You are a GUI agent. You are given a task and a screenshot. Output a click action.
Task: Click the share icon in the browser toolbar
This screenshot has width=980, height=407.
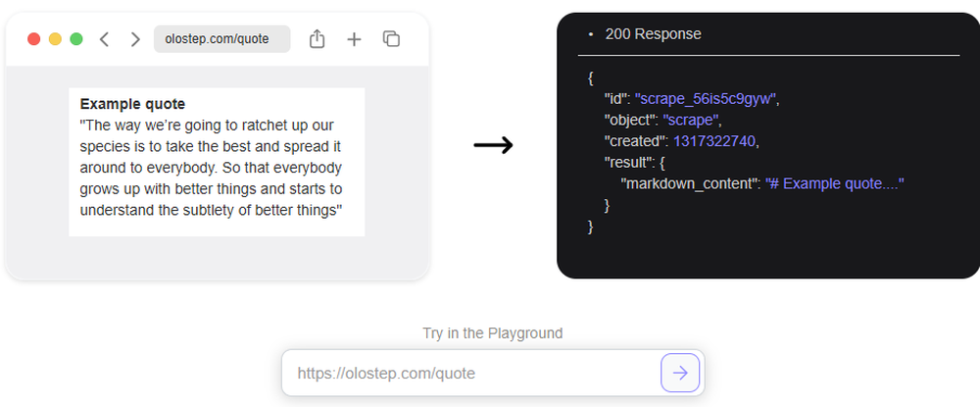317,39
